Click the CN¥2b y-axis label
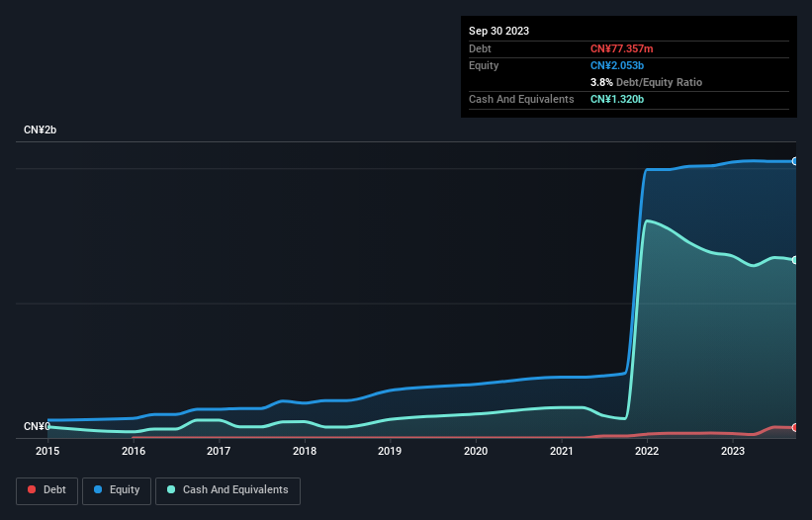 click(40, 130)
